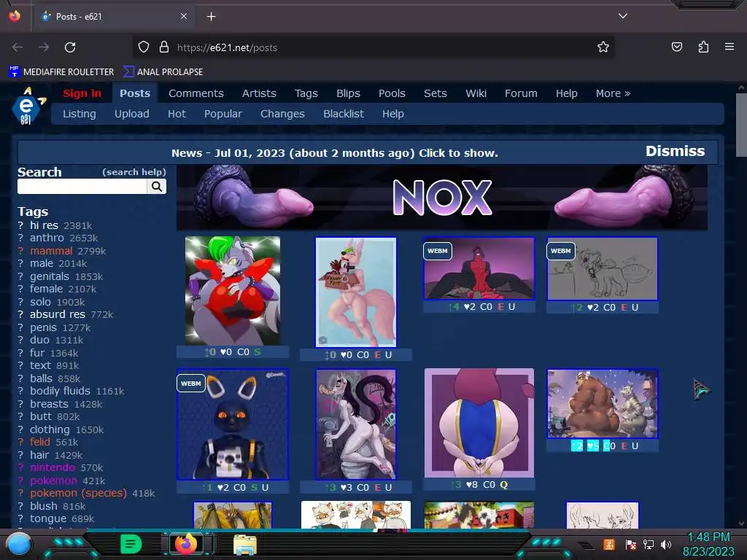The image size is (747, 560).
Task: Open the Artists navigation item
Action: pos(259,93)
